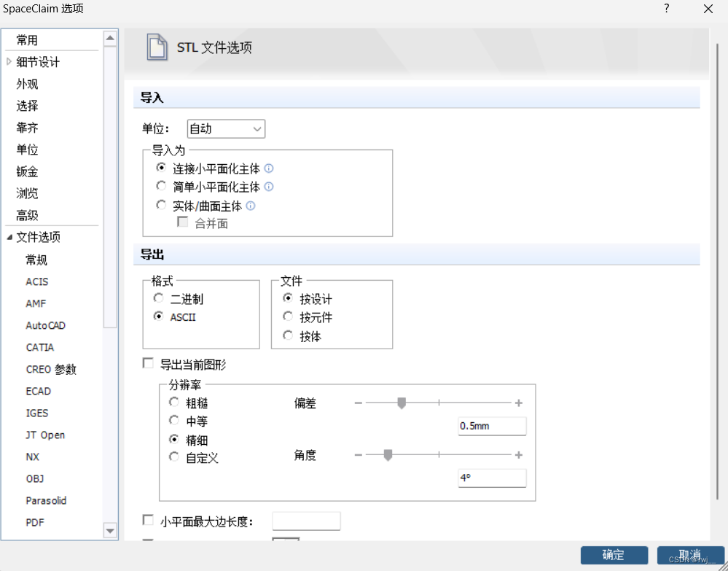728x571 pixels.
Task: Click plus icon of 偏差 slider
Action: [x=519, y=403]
